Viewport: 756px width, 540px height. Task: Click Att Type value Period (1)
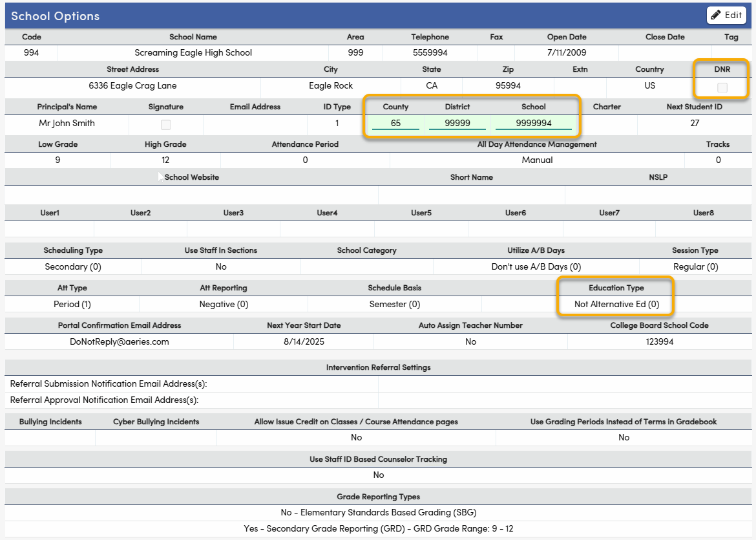(72, 305)
